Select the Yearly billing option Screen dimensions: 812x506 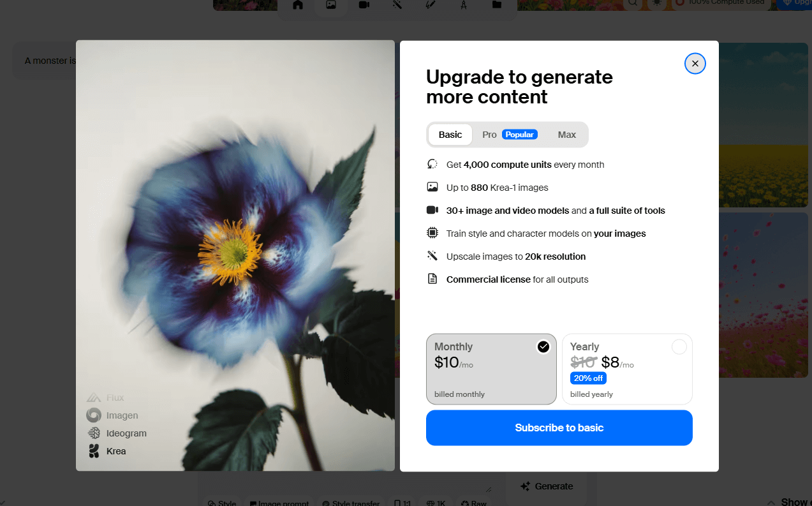[x=627, y=369]
